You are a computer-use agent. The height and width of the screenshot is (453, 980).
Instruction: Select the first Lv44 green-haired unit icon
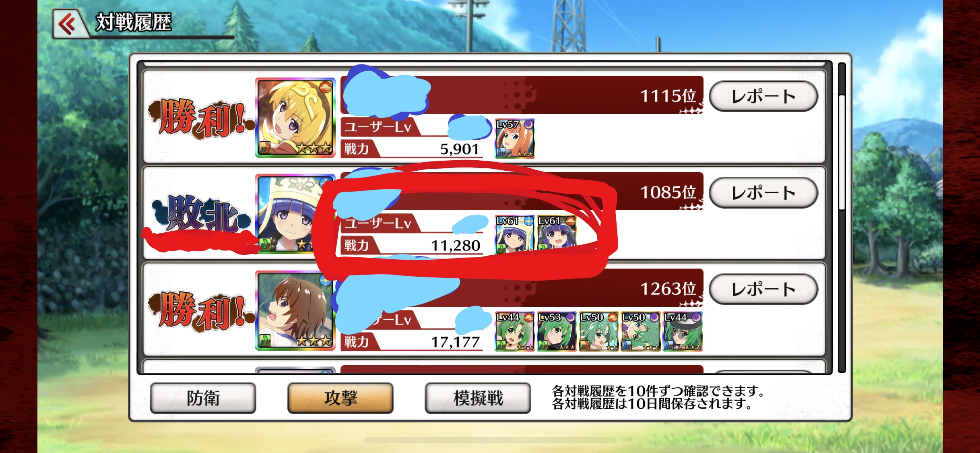click(514, 331)
